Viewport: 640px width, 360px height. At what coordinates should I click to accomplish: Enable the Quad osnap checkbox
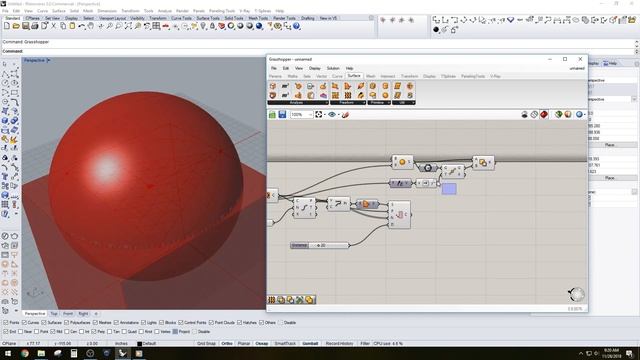[x=124, y=332]
